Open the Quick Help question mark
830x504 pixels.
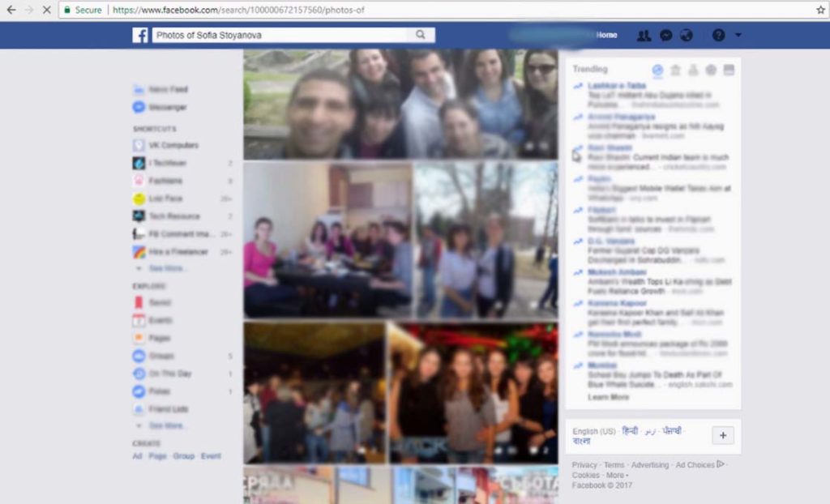click(718, 36)
